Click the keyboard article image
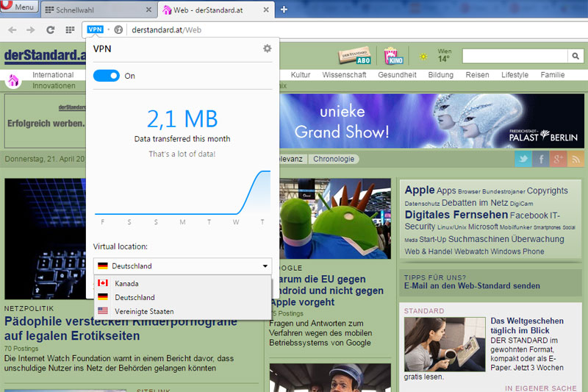 pyautogui.click(x=45, y=238)
